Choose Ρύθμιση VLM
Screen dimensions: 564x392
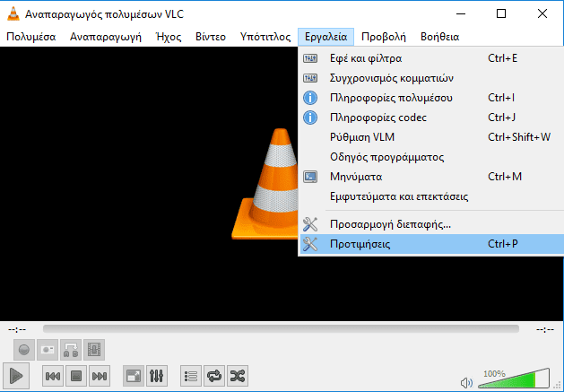pos(432,137)
